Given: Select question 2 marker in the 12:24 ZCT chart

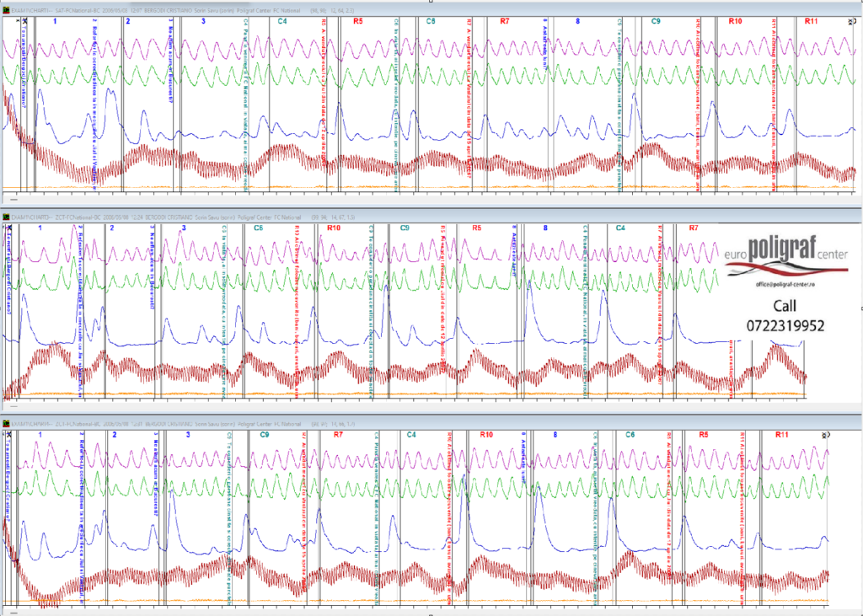Looking at the screenshot, I should pos(112,228).
